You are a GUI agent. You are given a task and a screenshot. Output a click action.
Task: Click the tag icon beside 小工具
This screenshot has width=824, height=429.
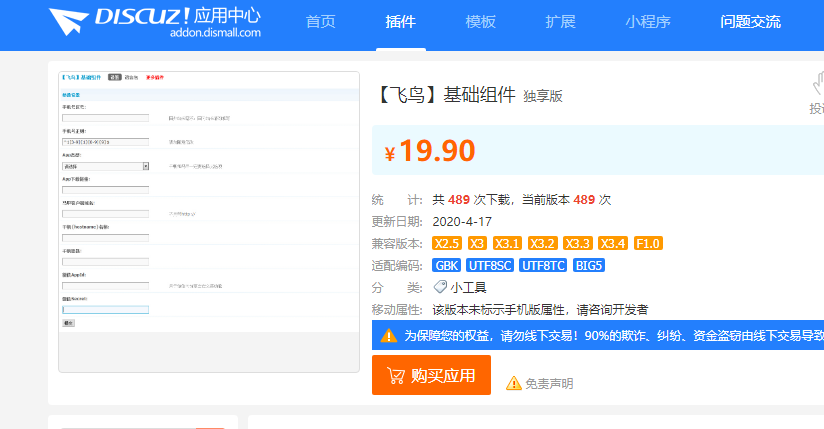(x=440, y=287)
